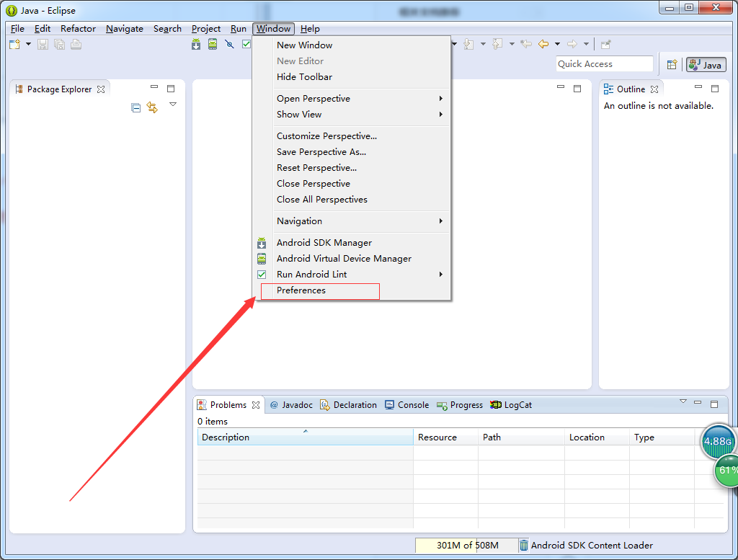Open the Package Explorer view menu triangle
This screenshot has height=560, width=738.
coord(173,105)
